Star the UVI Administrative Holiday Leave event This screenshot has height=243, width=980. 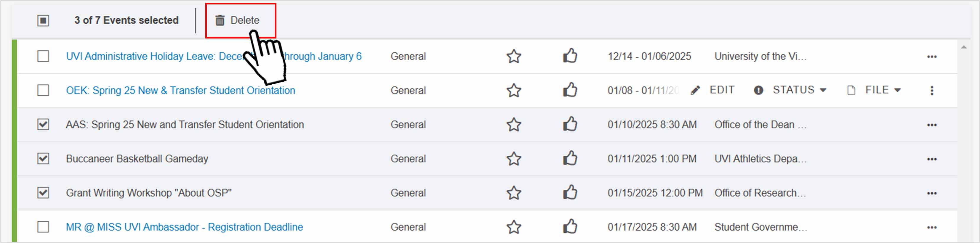(513, 56)
